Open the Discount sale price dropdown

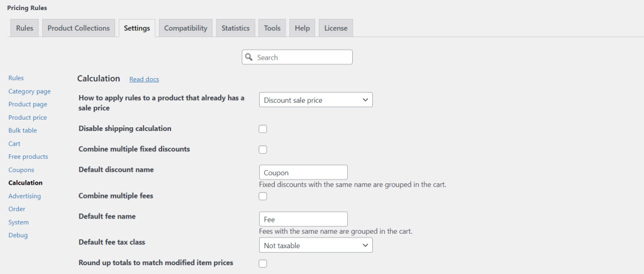pyautogui.click(x=316, y=100)
